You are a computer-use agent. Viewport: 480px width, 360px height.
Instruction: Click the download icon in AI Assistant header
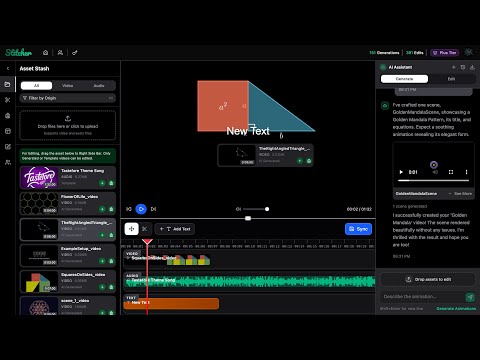tap(472, 67)
